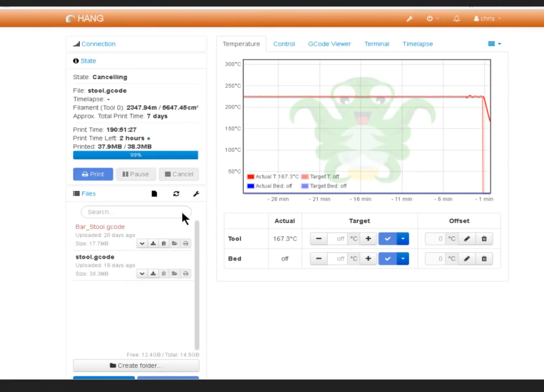The image size is (544, 392).
Task: Delete the stool.gcode file
Action: 164,274
